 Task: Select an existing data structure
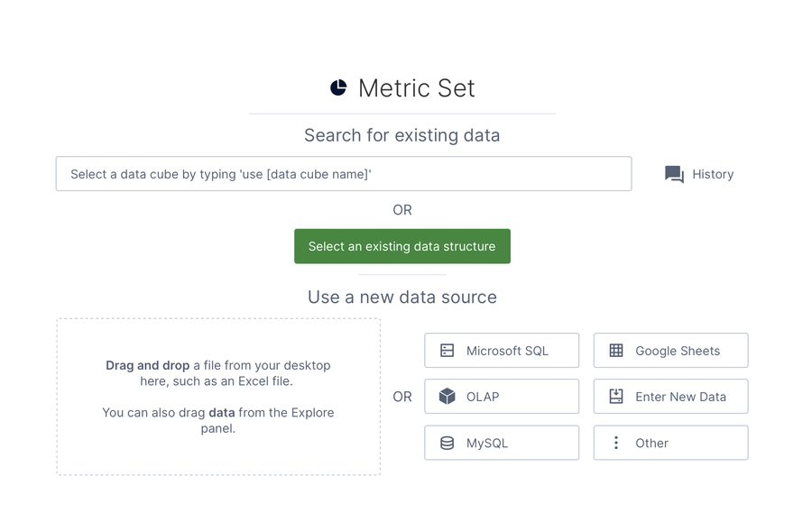pos(401,245)
